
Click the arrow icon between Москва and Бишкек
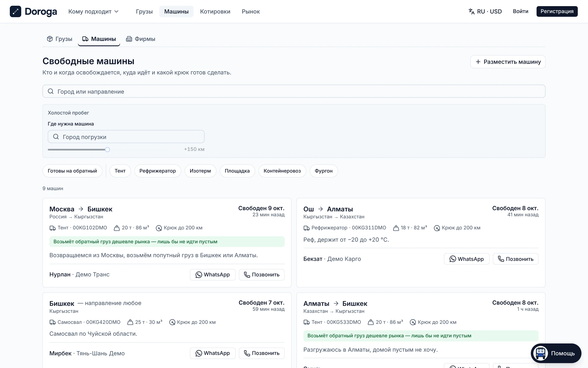81,209
